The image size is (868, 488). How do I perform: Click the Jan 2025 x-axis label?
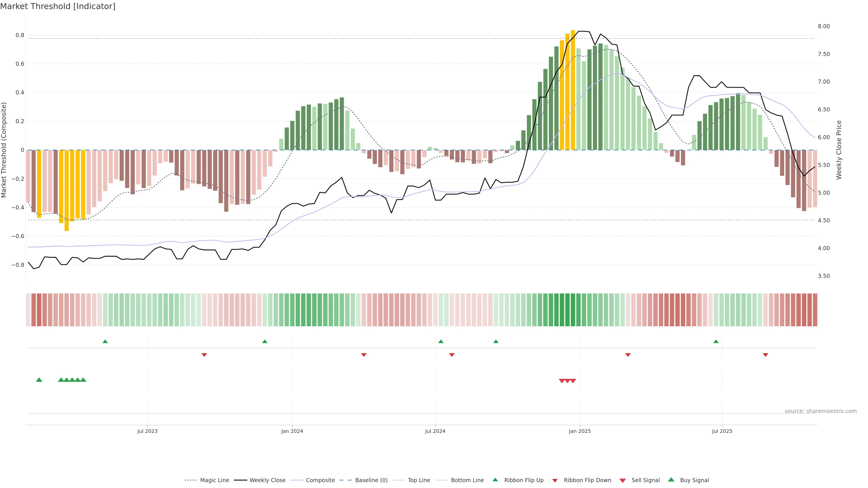click(x=580, y=431)
